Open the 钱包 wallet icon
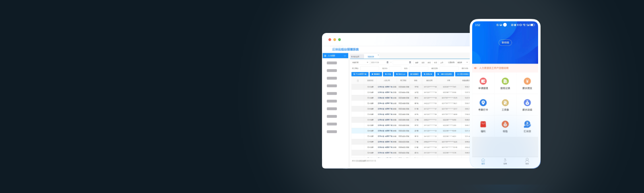 [x=505, y=124]
